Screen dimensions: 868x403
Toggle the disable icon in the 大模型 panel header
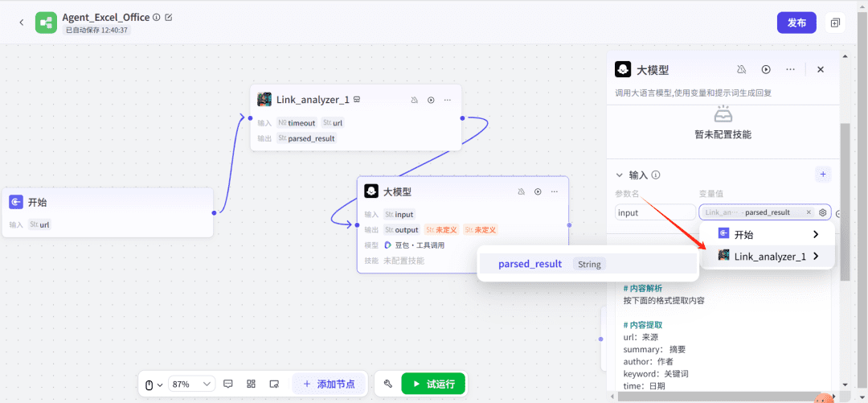click(742, 70)
